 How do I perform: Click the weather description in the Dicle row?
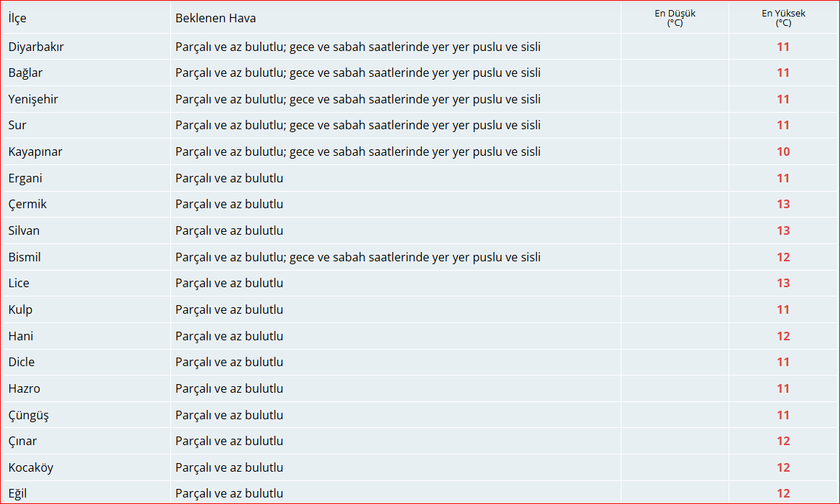click(229, 362)
